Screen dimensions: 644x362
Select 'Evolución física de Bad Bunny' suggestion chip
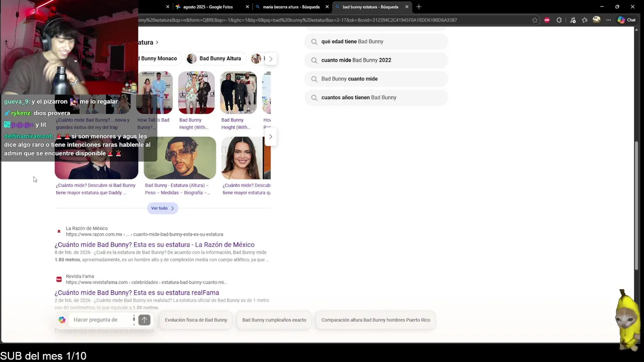pos(196,320)
